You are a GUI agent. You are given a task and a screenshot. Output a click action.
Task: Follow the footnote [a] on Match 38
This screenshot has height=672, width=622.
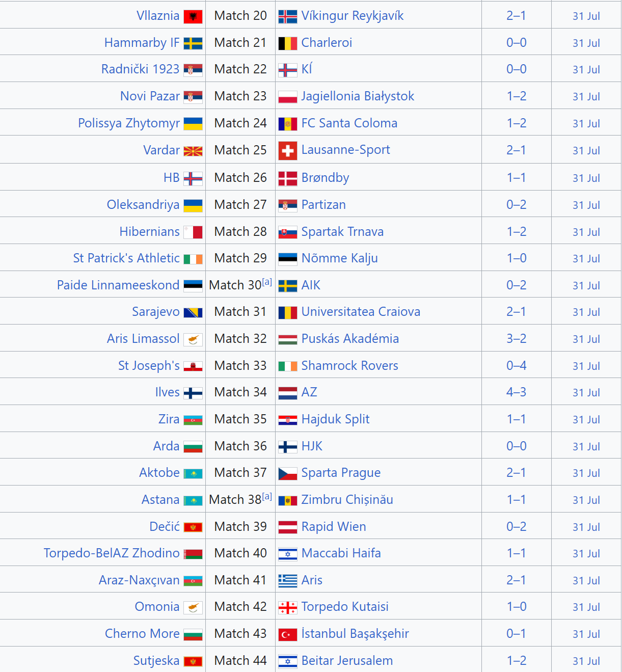click(x=267, y=496)
